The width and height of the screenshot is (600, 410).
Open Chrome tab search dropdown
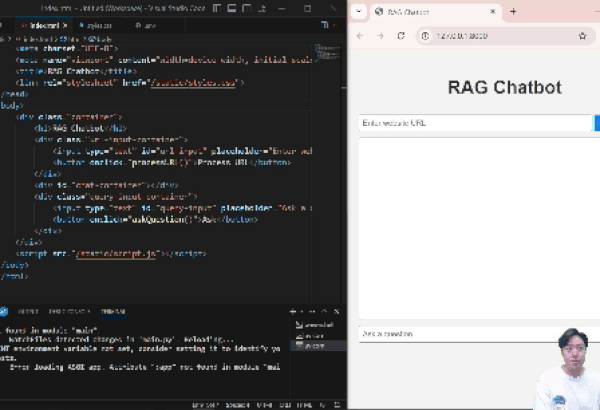pyautogui.click(x=358, y=12)
